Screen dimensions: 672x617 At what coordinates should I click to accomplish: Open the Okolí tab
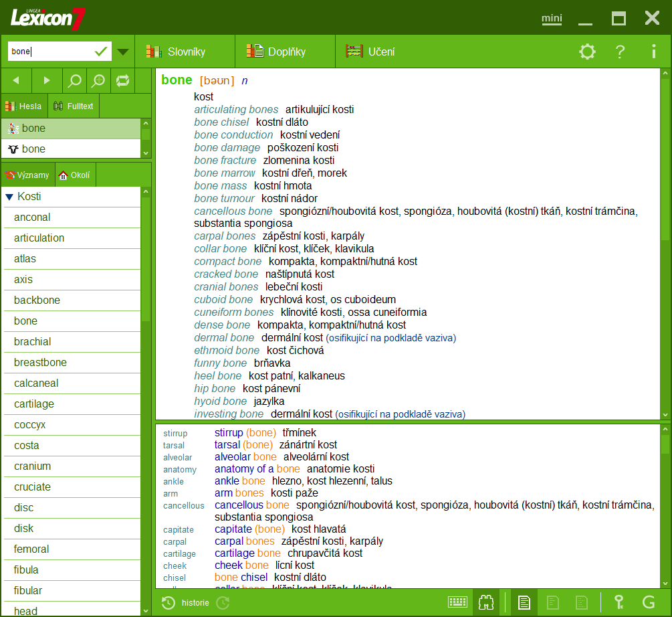coord(74,175)
